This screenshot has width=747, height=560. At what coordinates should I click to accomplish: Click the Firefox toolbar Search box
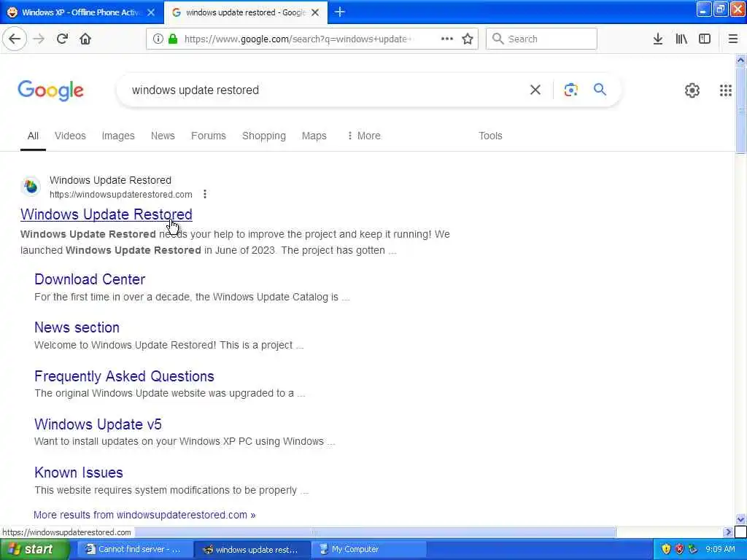pyautogui.click(x=541, y=39)
